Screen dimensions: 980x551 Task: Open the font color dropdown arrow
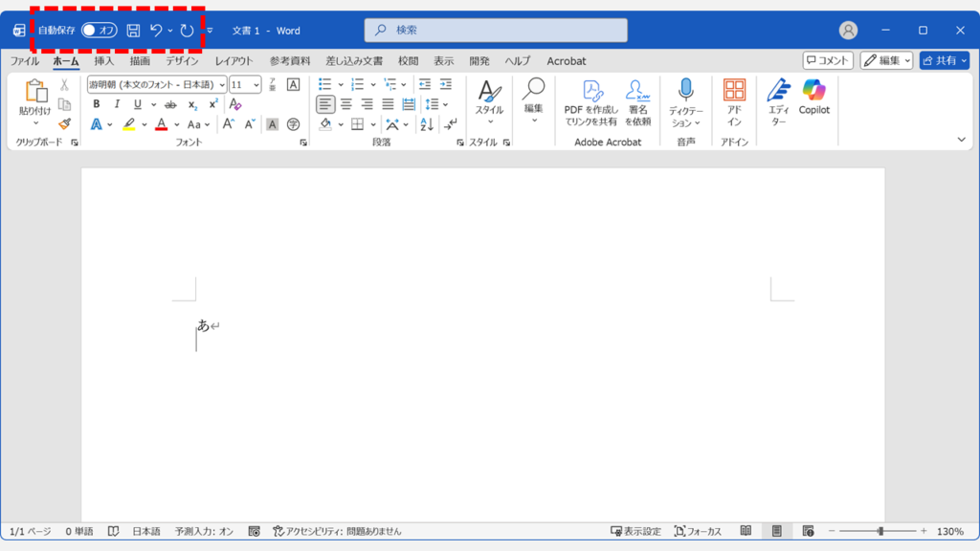[x=177, y=124]
